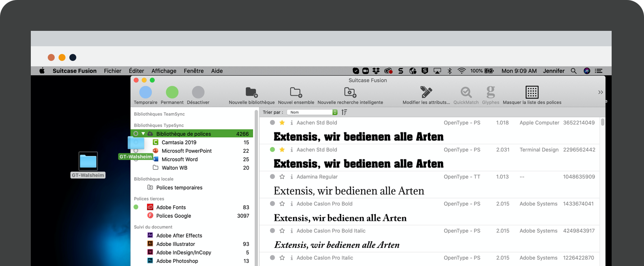Collapse the Bibliothèque de polices tree

143,134
